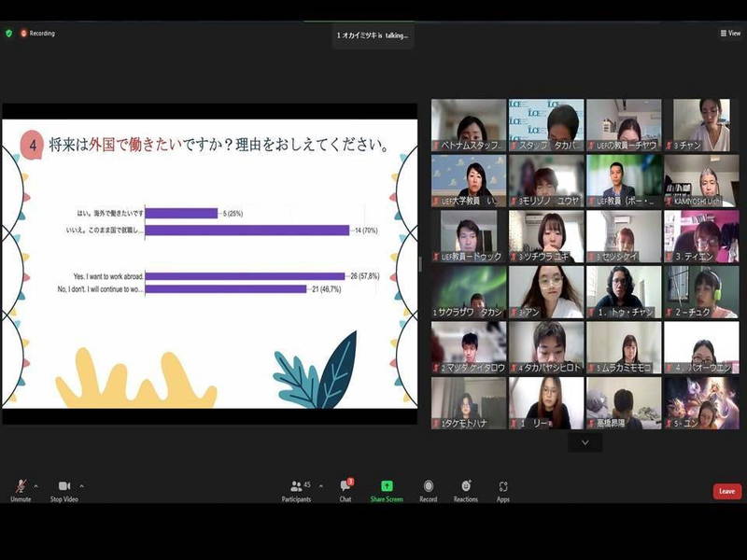Unmute the microphone

pyautogui.click(x=21, y=486)
